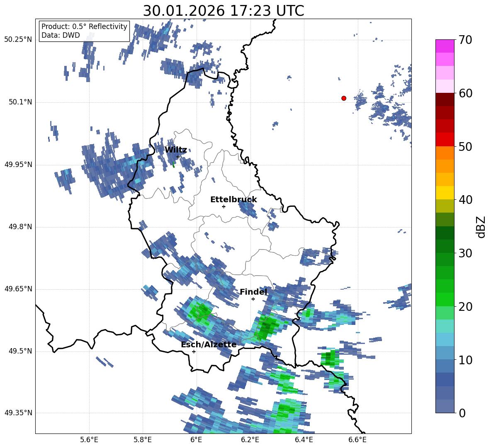Image resolution: width=491 pixels, height=448 pixels.
Task: Click the yellow 40 dBZ colorbar band
Action: (445, 193)
